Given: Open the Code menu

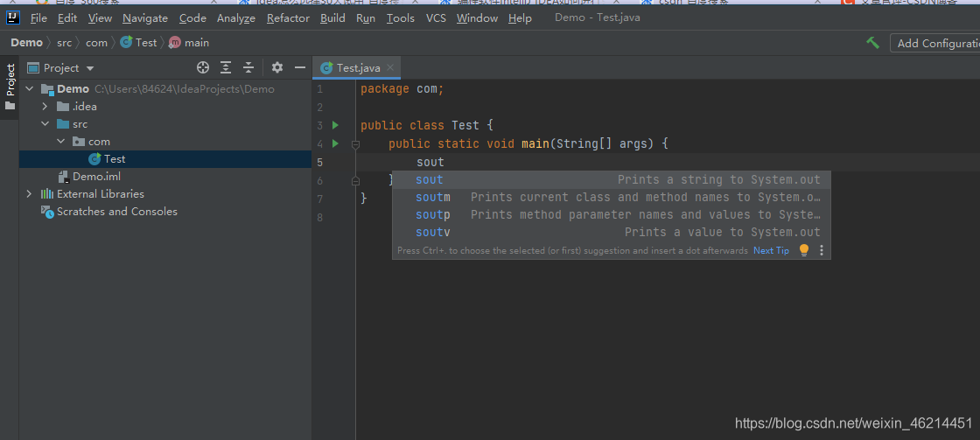Looking at the screenshot, I should (x=192, y=18).
